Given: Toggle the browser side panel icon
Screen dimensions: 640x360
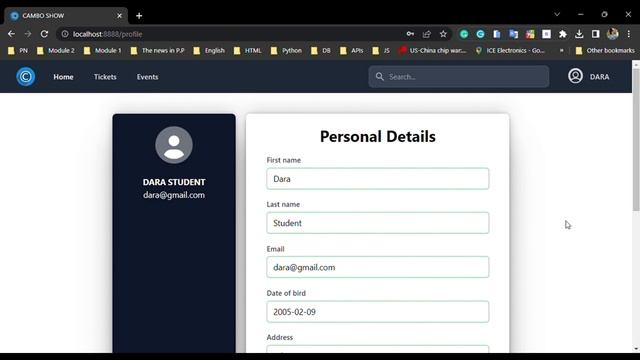Looking at the screenshot, I should [x=596, y=34].
